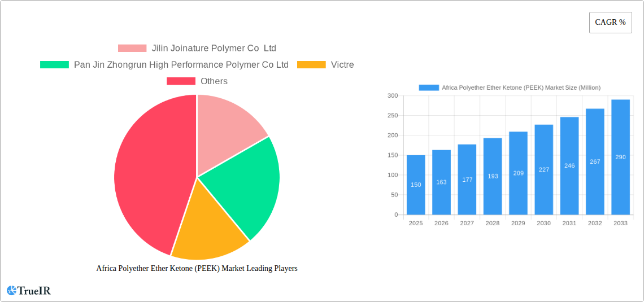Toggle Pan Jin Zhongrun legend color box

pos(54,65)
